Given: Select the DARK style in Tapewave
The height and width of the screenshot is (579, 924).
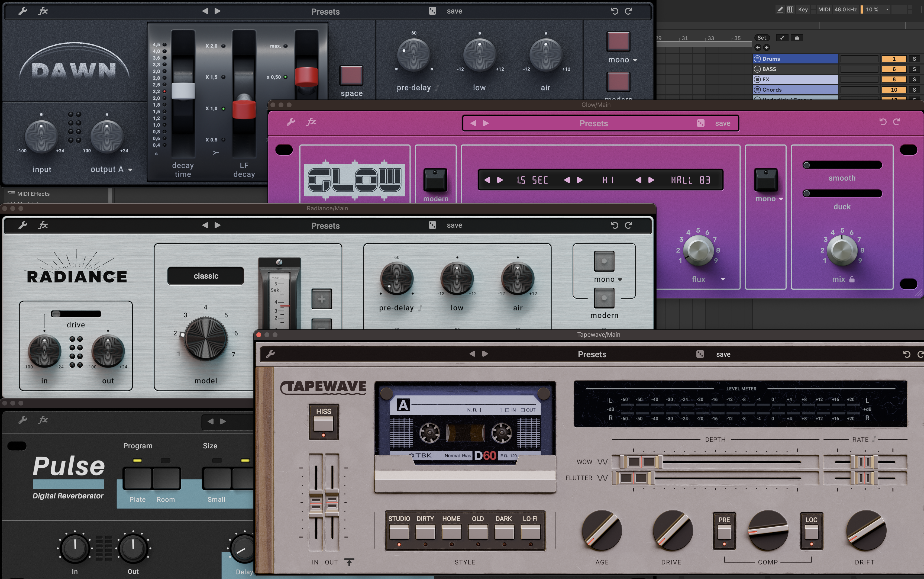Looking at the screenshot, I should click(x=504, y=532).
